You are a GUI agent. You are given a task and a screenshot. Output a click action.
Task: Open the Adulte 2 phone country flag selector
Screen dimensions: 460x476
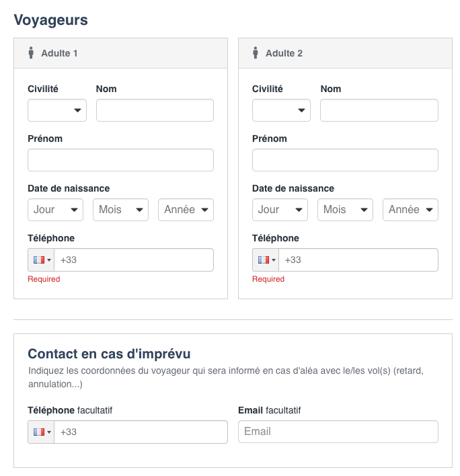[266, 260]
